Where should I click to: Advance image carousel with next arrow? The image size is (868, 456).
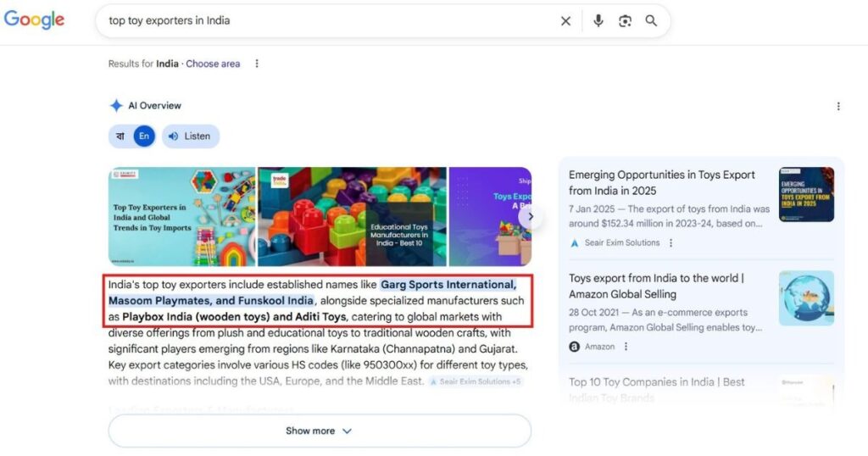pyautogui.click(x=530, y=216)
